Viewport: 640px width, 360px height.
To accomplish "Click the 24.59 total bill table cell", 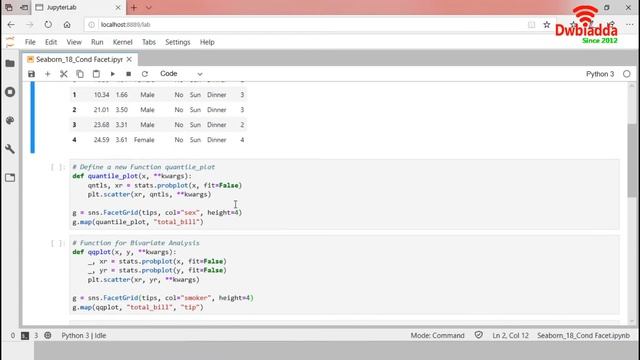I will click(x=101, y=140).
